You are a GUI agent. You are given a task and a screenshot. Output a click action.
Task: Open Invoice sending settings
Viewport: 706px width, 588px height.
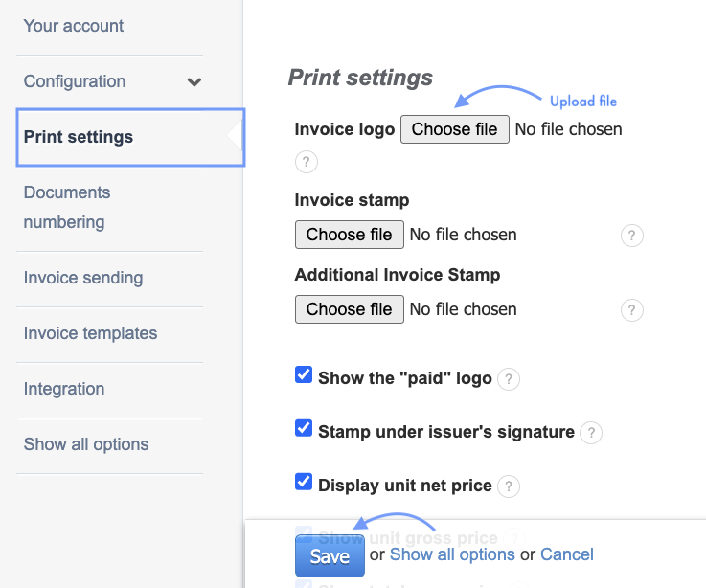(x=83, y=278)
